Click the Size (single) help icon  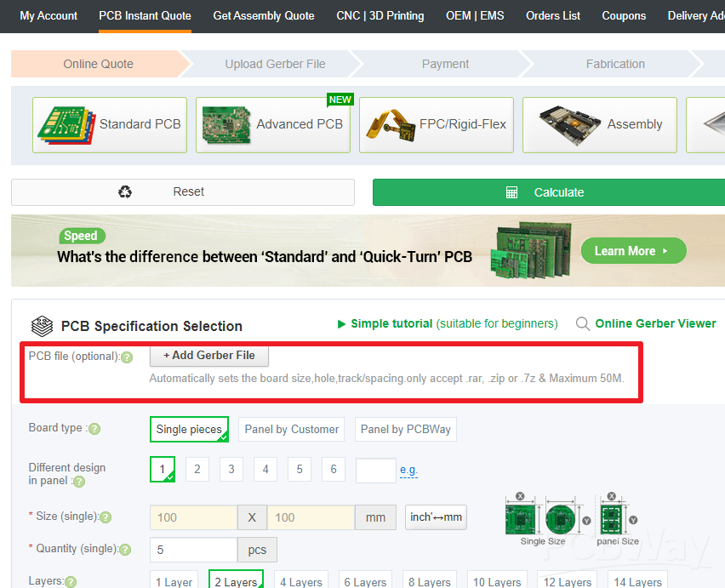pos(106,517)
